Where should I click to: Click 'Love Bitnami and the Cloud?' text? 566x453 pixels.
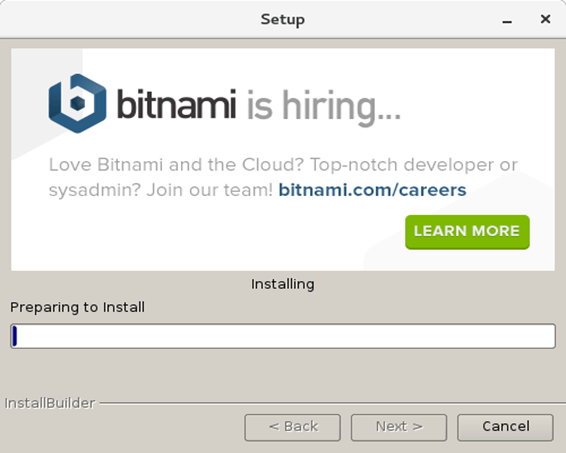pos(177,165)
